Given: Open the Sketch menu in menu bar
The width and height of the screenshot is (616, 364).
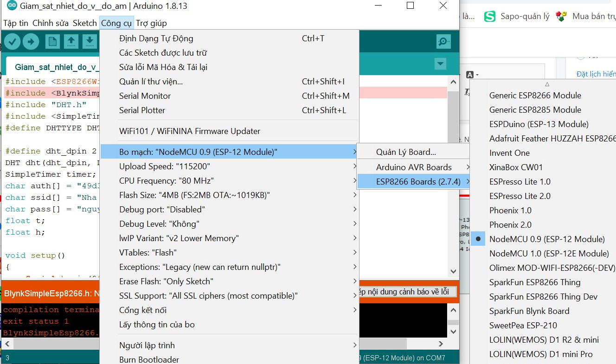Looking at the screenshot, I should (85, 23).
